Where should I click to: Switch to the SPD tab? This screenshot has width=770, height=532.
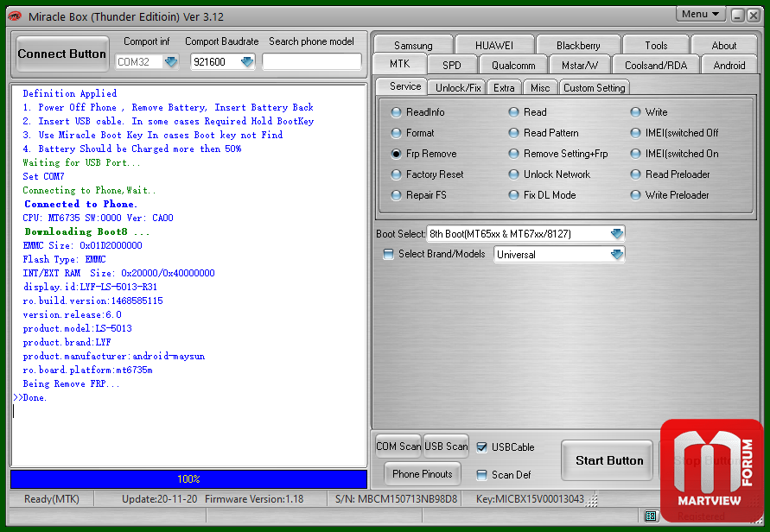tap(452, 66)
